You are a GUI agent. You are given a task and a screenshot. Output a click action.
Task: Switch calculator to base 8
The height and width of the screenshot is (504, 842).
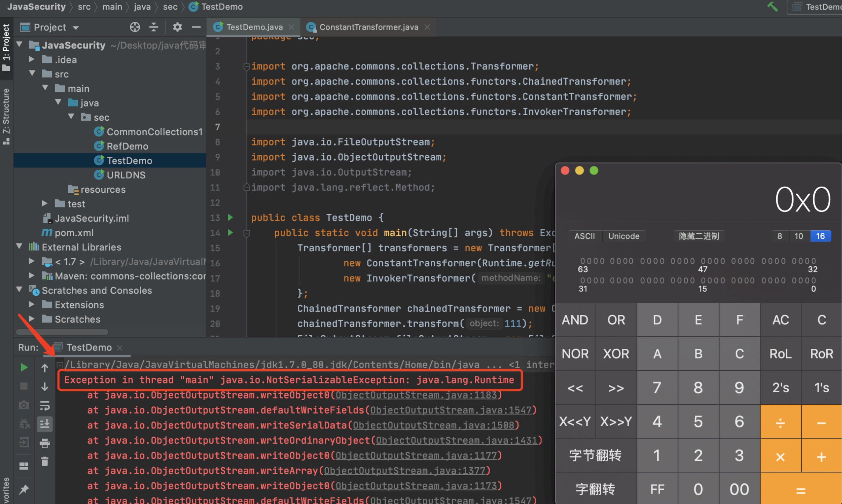click(779, 236)
